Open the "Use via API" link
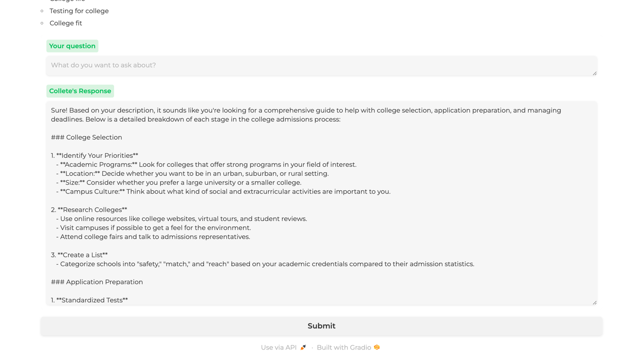Image resolution: width=644 pixels, height=358 pixels. (x=279, y=348)
